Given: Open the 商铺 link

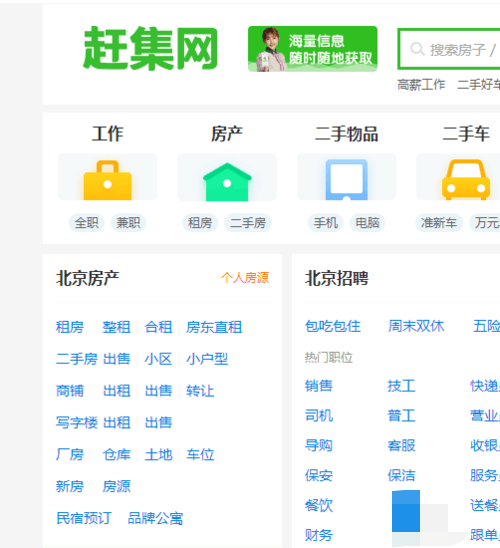Looking at the screenshot, I should click(70, 391).
